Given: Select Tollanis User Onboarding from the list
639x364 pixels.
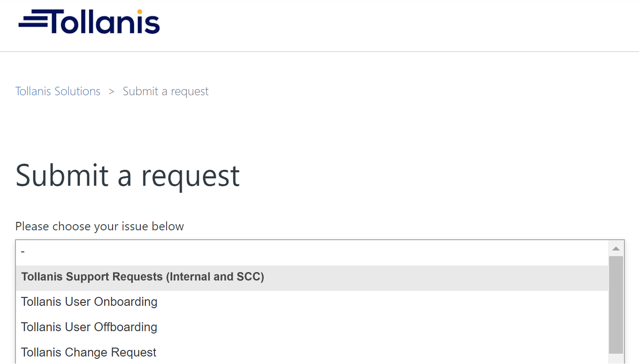Looking at the screenshot, I should coord(89,302).
